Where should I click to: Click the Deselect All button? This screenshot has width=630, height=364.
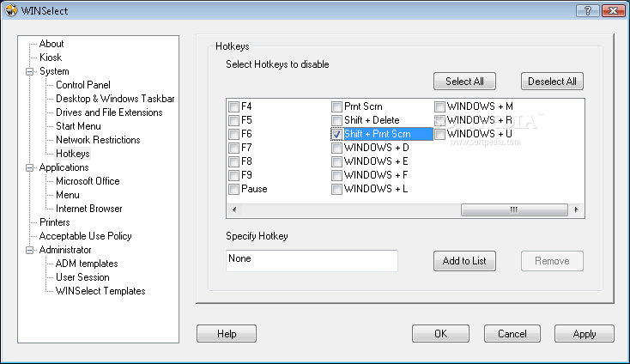(552, 82)
